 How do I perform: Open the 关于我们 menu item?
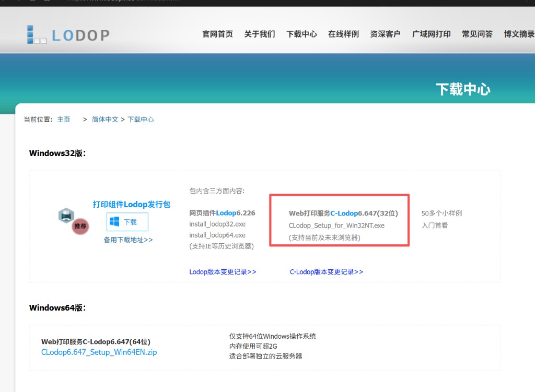[259, 34]
